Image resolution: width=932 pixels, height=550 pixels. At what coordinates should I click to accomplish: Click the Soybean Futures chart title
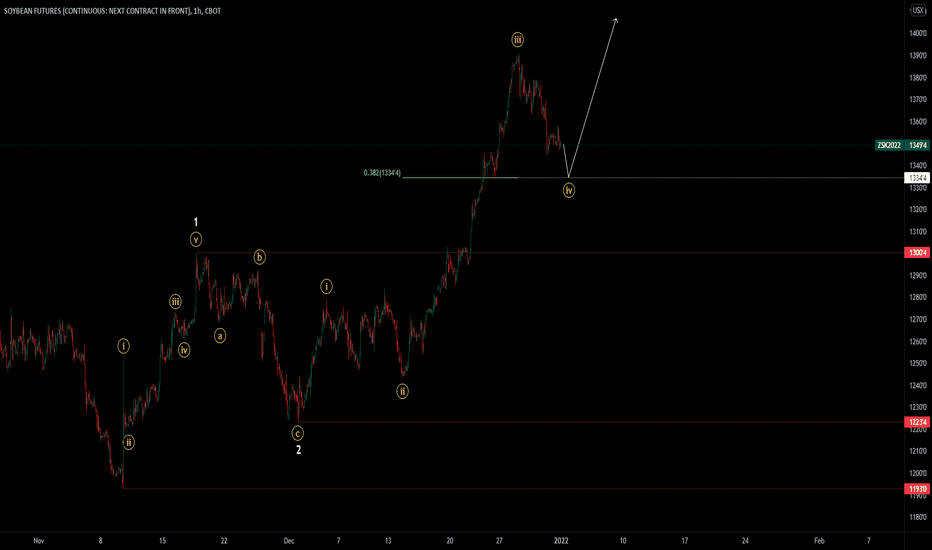tap(112, 11)
